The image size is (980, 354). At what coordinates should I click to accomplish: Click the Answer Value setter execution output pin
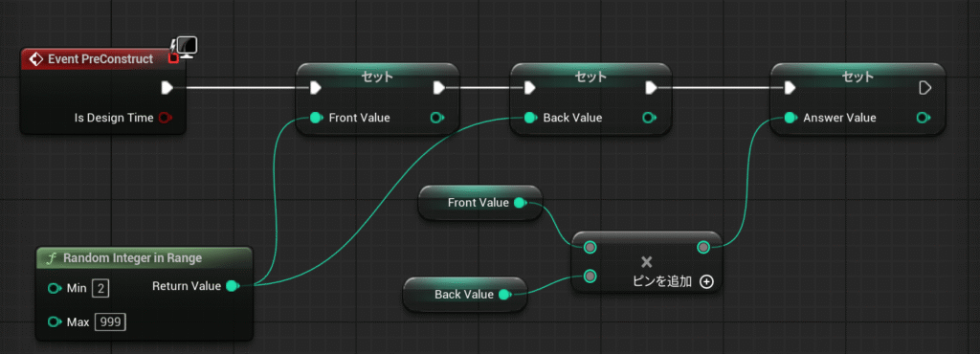pyautogui.click(x=925, y=88)
